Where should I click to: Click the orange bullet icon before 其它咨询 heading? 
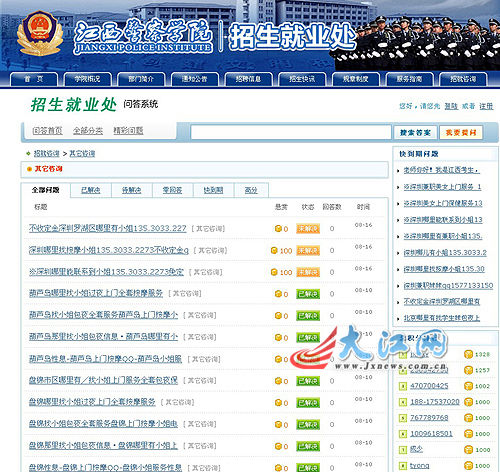29,169
